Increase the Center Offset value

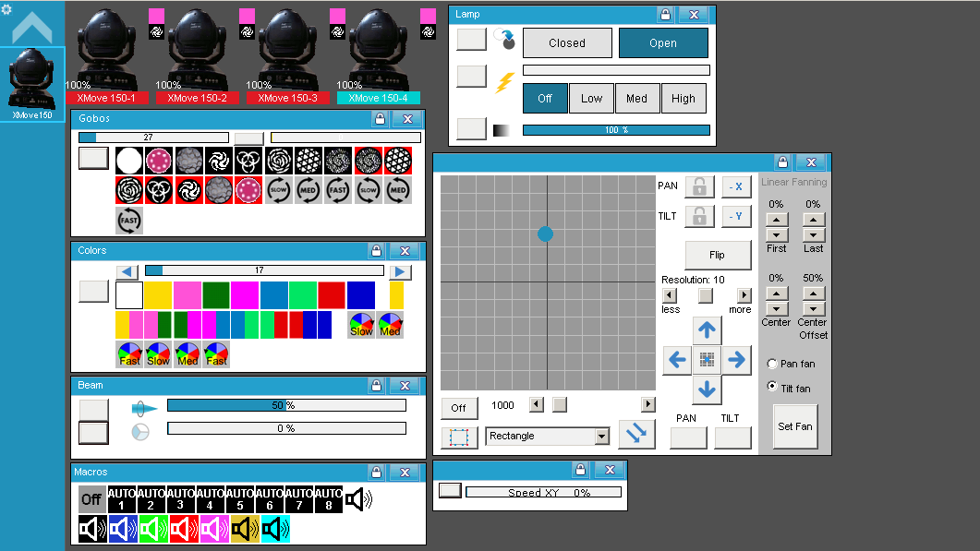click(x=813, y=293)
